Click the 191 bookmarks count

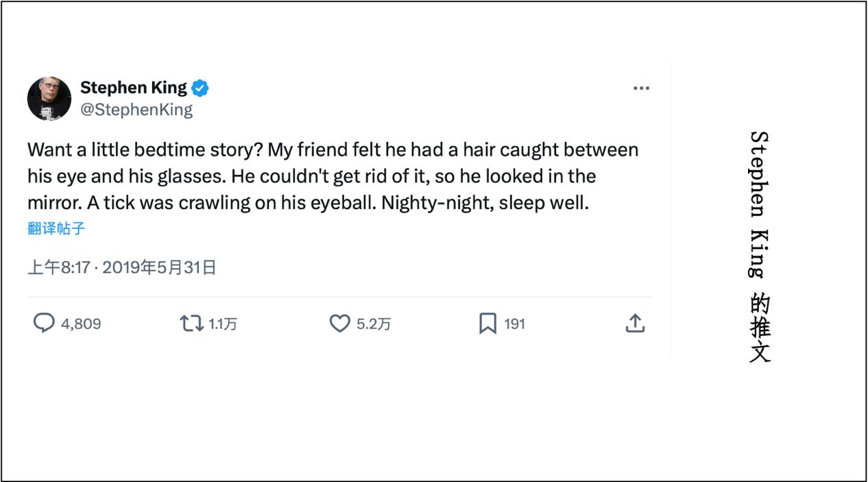(514, 324)
